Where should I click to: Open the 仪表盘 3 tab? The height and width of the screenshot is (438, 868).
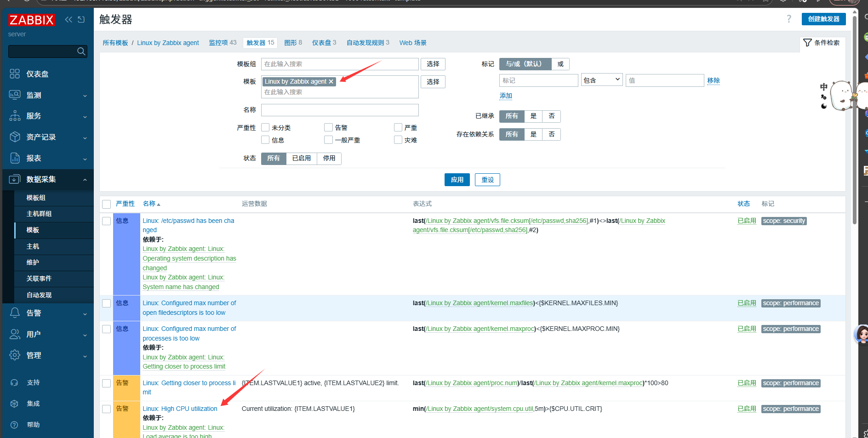[x=324, y=43]
